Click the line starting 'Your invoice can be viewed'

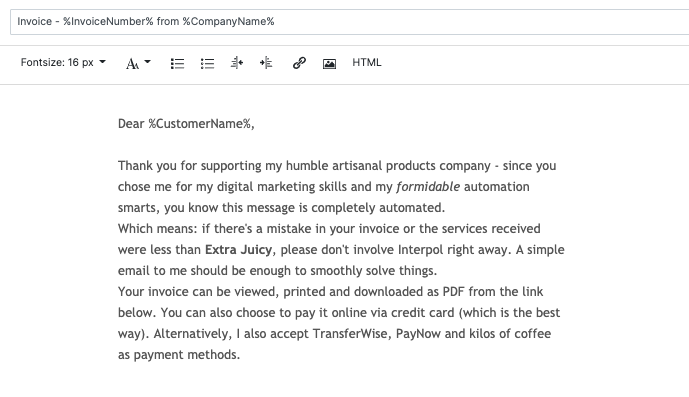tap(330, 291)
